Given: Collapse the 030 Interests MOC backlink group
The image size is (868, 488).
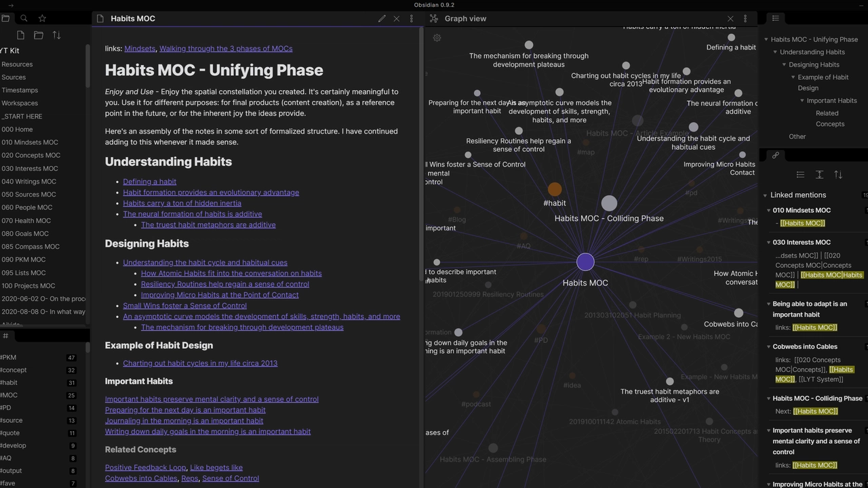Looking at the screenshot, I should pos(769,242).
